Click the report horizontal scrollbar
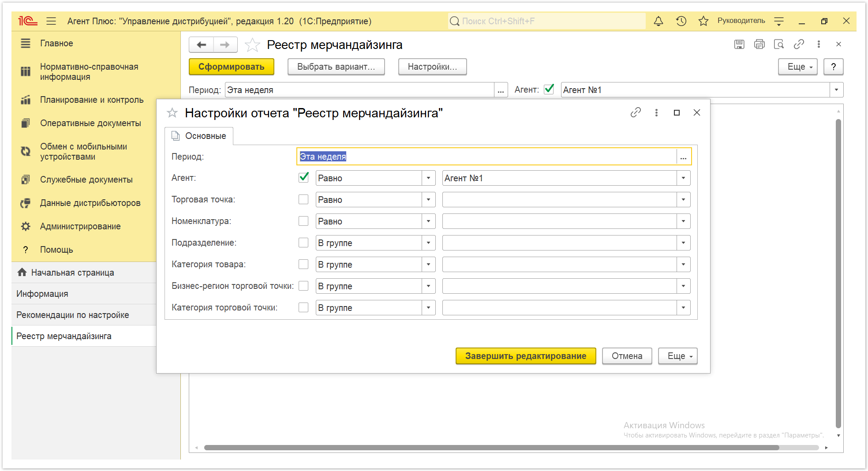The width and height of the screenshot is (868, 471). (491, 448)
